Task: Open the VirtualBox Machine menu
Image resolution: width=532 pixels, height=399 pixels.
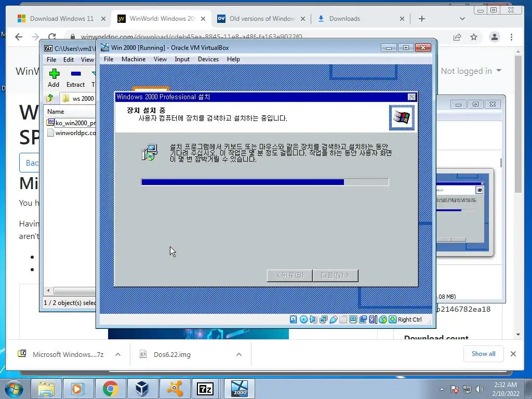Action: pyautogui.click(x=134, y=59)
